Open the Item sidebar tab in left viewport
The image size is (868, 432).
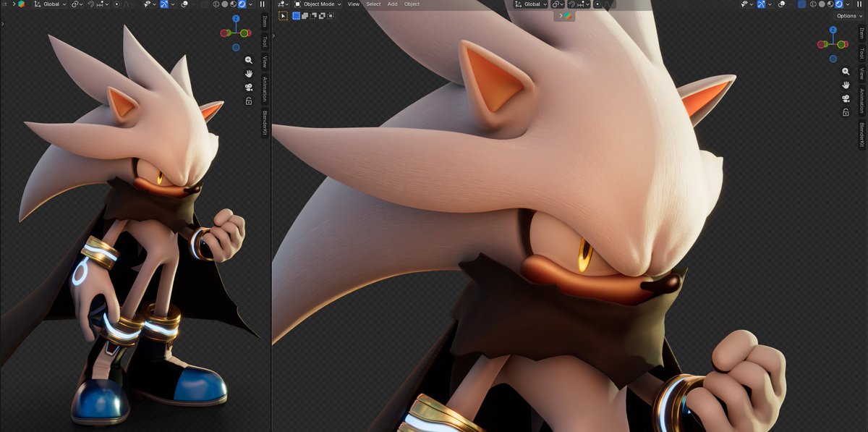(265, 21)
